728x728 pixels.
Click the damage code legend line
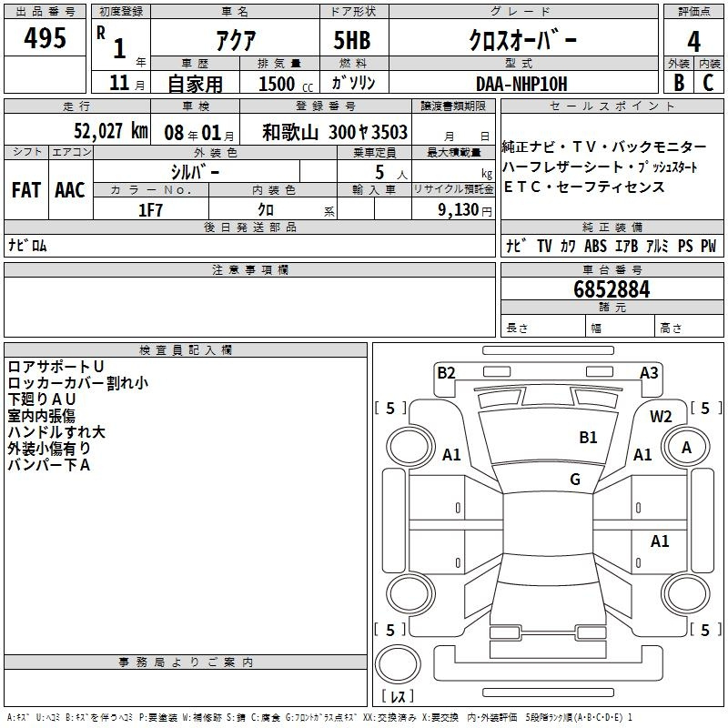click(x=319, y=717)
